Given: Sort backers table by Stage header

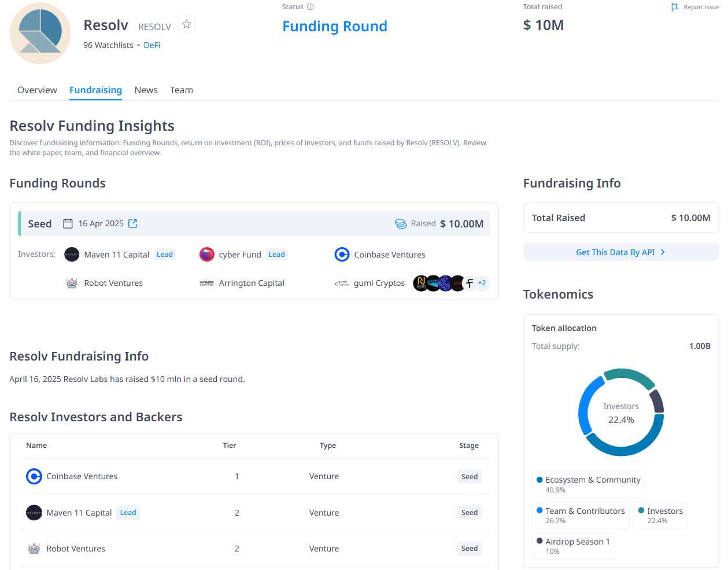Looking at the screenshot, I should [x=469, y=446].
